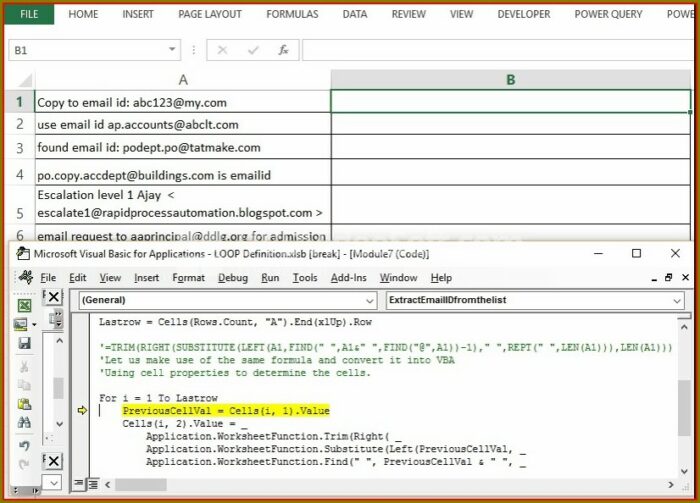Click into the formula bar input

click(x=497, y=50)
